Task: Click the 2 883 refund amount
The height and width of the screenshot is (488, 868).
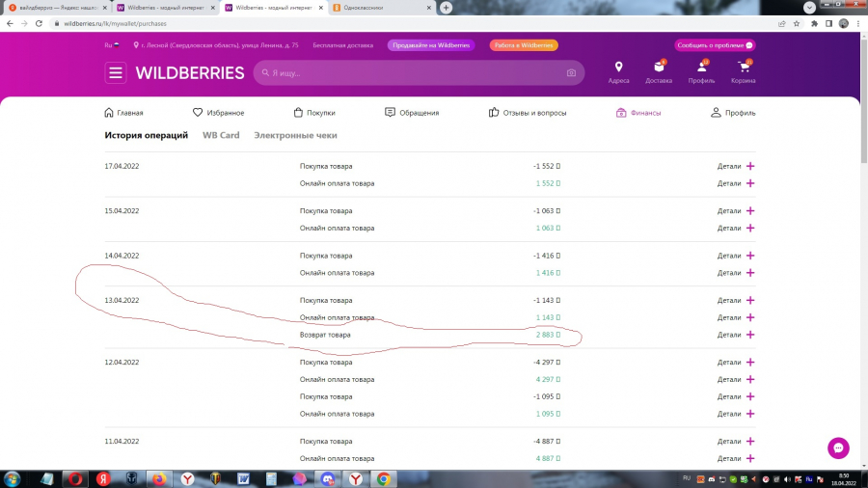Action: [x=548, y=335]
